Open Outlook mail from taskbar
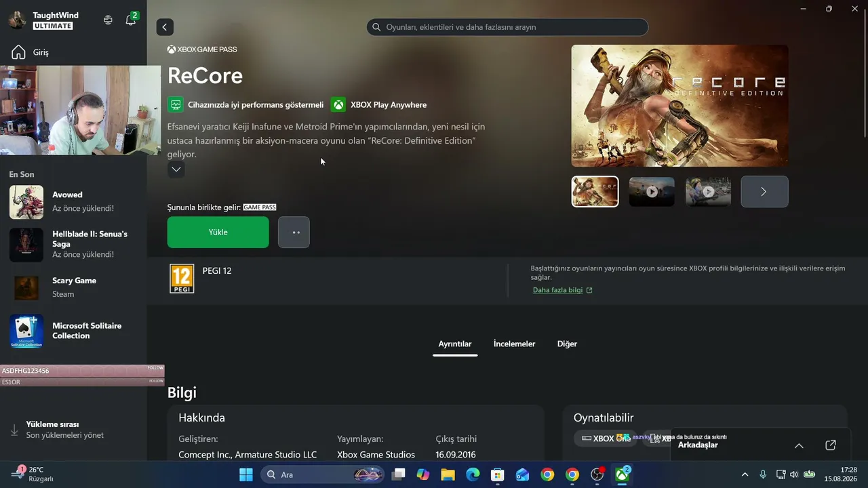This screenshot has height=488, width=868. click(x=522, y=474)
